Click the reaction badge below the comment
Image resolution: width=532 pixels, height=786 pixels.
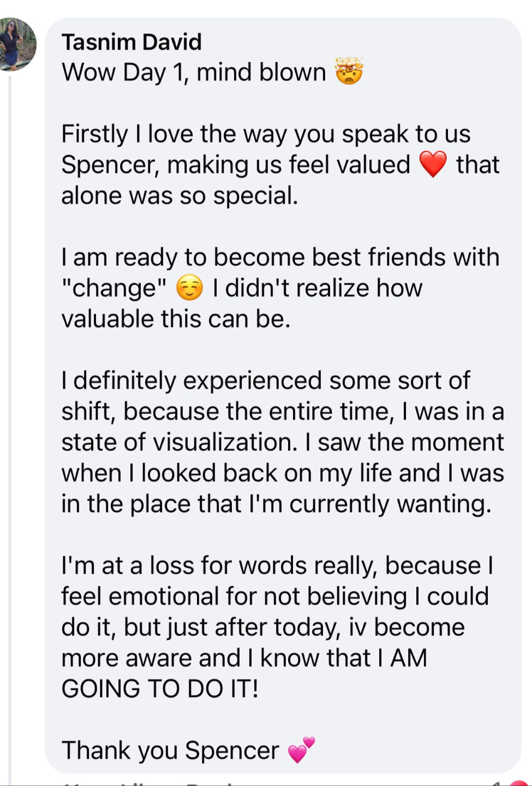pyautogui.click(x=519, y=783)
